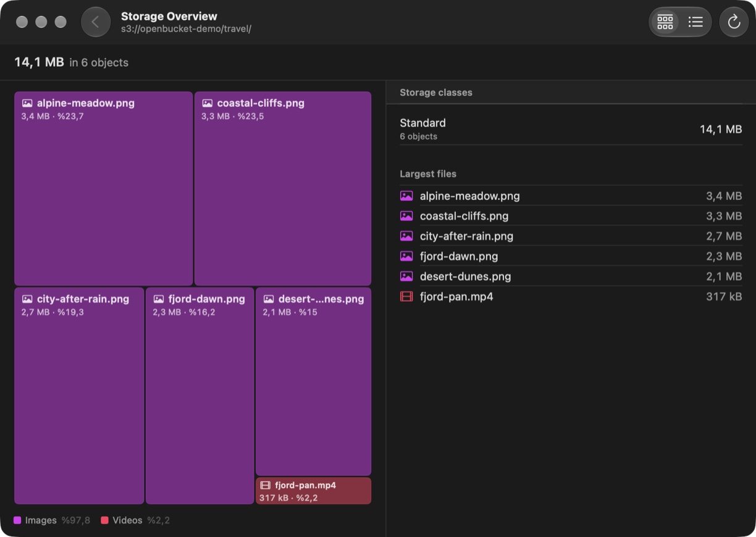This screenshot has height=537, width=756.
Task: Click image icon on coastal-cliffs.png tile
Action: (x=208, y=103)
